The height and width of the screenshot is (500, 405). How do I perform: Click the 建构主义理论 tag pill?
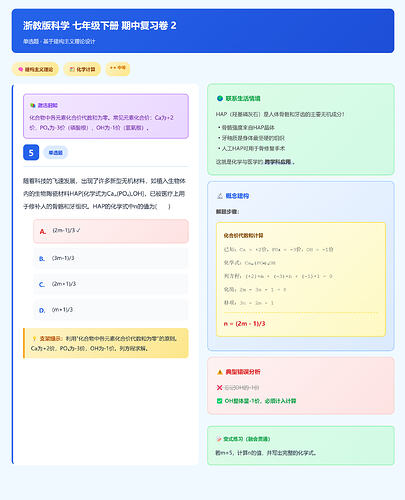click(x=35, y=69)
